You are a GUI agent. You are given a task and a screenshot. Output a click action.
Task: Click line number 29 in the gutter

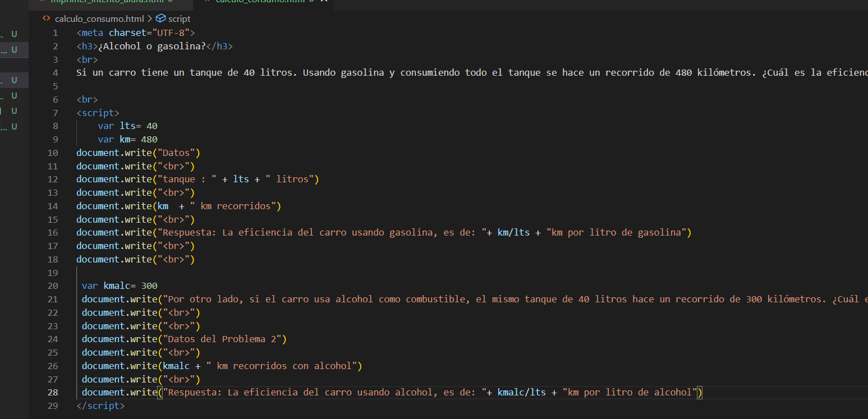click(53, 406)
